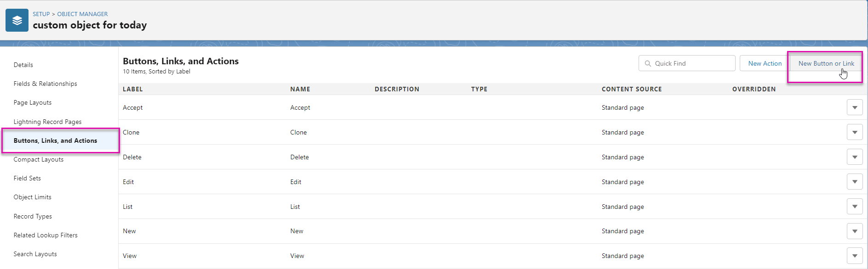
Task: Open Record Types in the sidebar
Action: [33, 216]
